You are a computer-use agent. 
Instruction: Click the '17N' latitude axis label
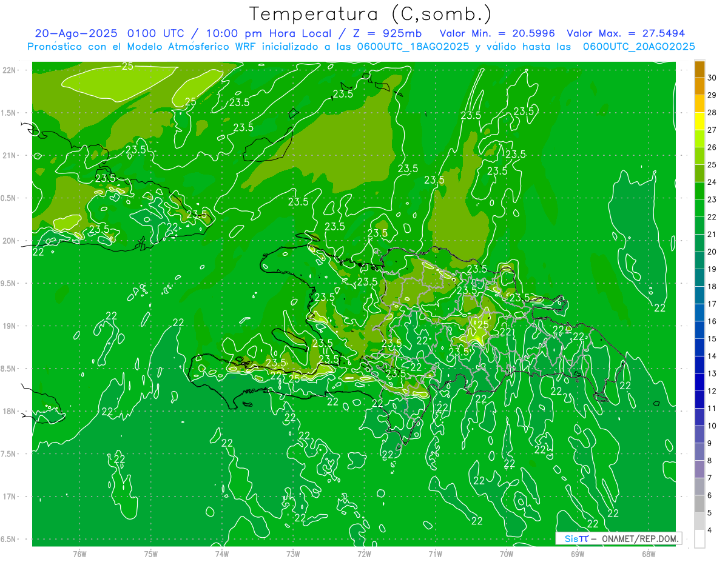click(x=10, y=497)
